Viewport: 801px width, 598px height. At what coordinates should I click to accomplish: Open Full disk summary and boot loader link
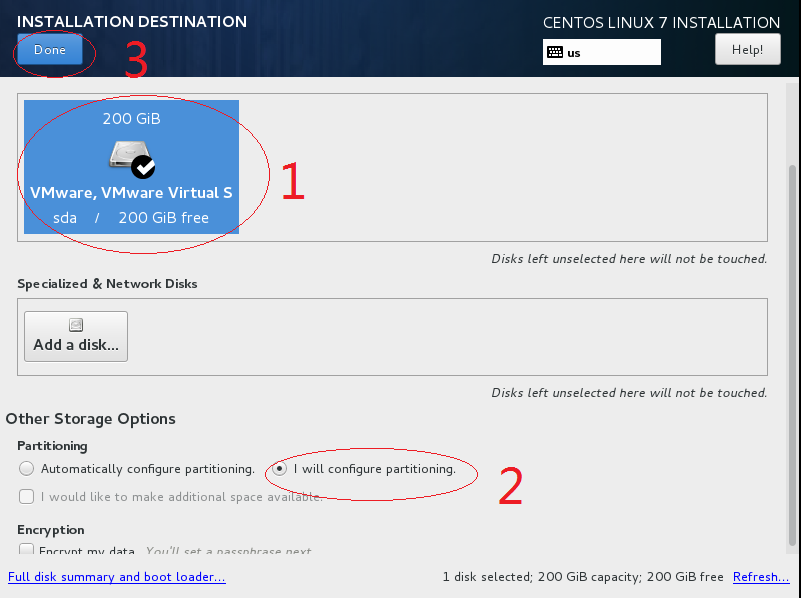click(116, 577)
